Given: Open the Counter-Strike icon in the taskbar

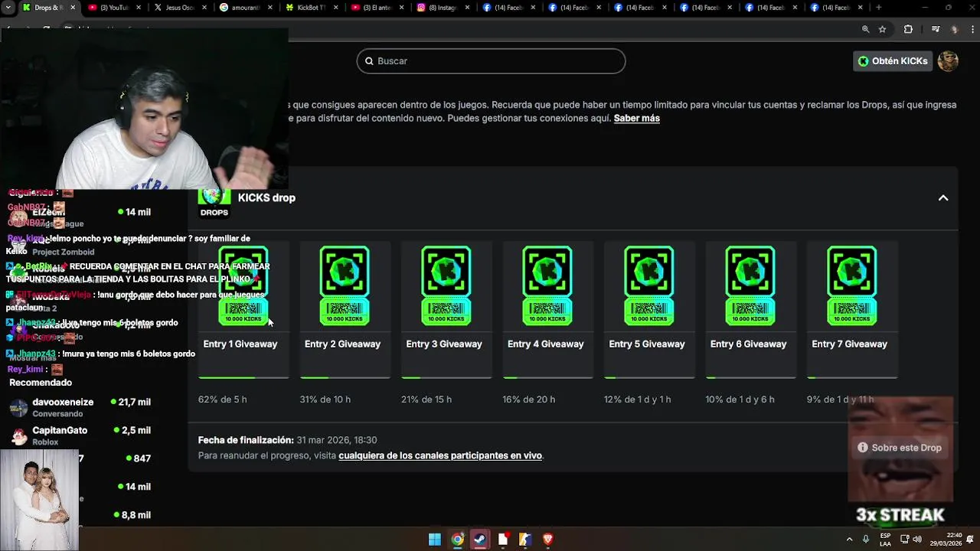Looking at the screenshot, I should click(525, 540).
